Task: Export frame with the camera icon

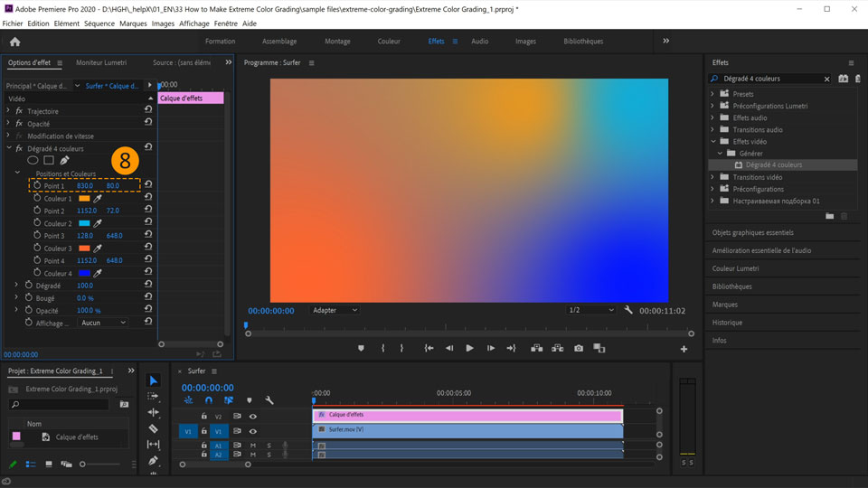Action: [x=579, y=349]
